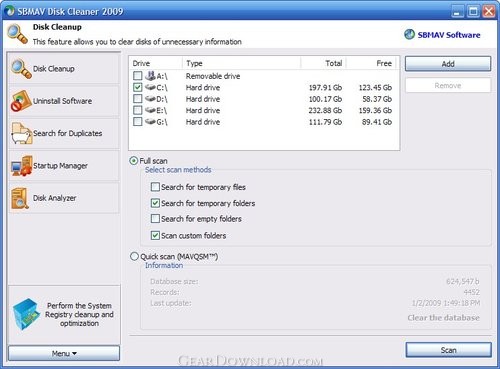The width and height of the screenshot is (500, 369).
Task: Choose the Full scan radio option
Action: coord(134,161)
